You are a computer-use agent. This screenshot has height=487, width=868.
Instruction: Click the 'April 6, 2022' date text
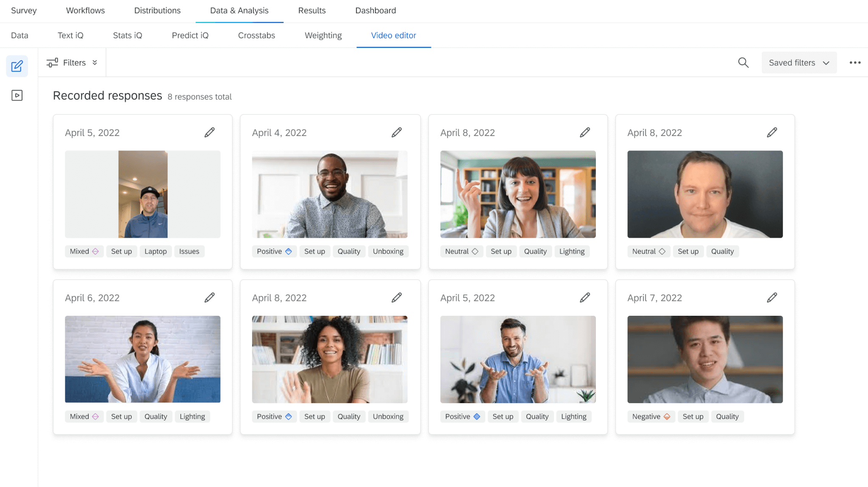pyautogui.click(x=92, y=298)
